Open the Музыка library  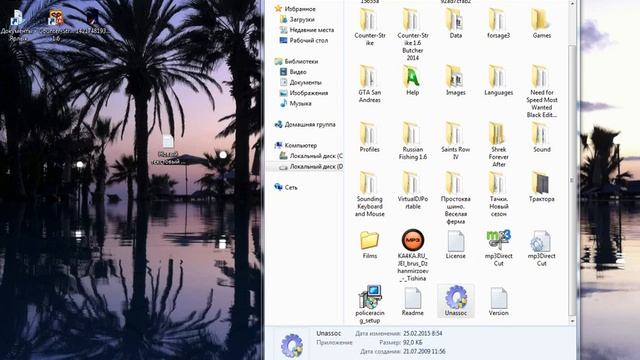(x=300, y=104)
